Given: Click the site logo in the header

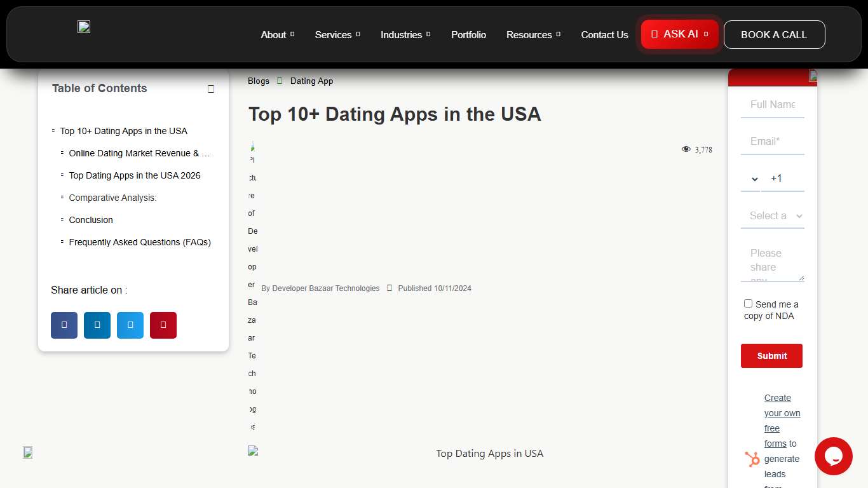Looking at the screenshot, I should click(x=83, y=27).
